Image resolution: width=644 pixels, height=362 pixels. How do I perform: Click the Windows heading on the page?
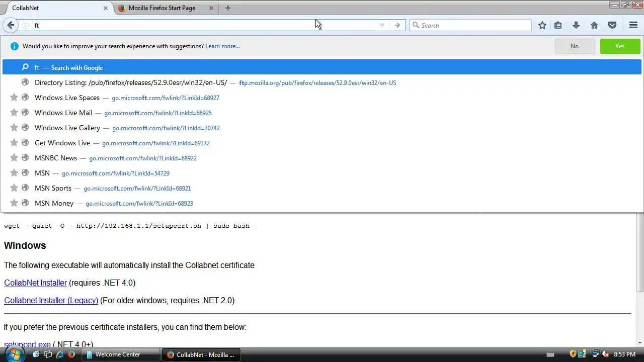pyautogui.click(x=25, y=245)
